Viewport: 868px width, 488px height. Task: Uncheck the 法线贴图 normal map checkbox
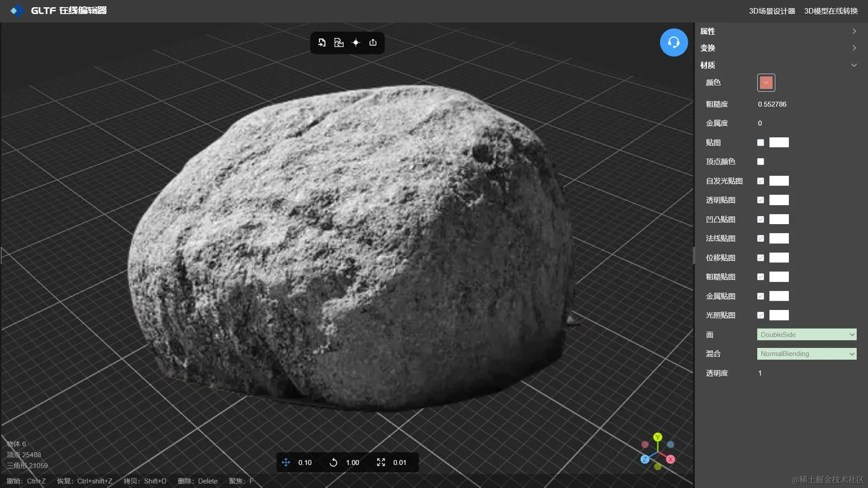[x=760, y=239]
